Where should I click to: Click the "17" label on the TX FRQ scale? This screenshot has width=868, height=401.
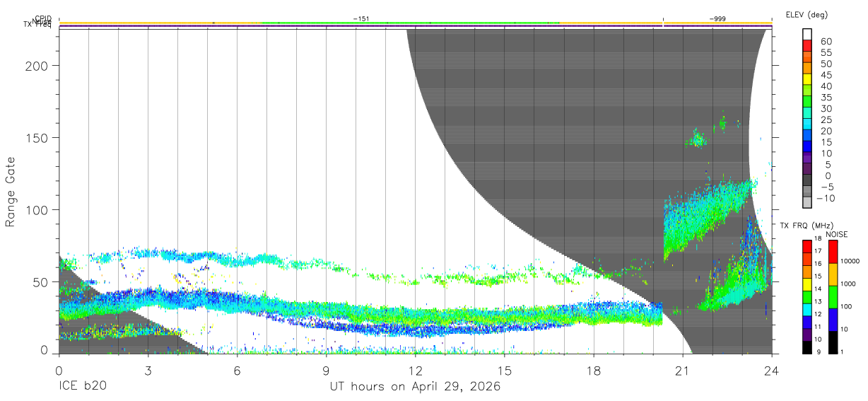(817, 251)
